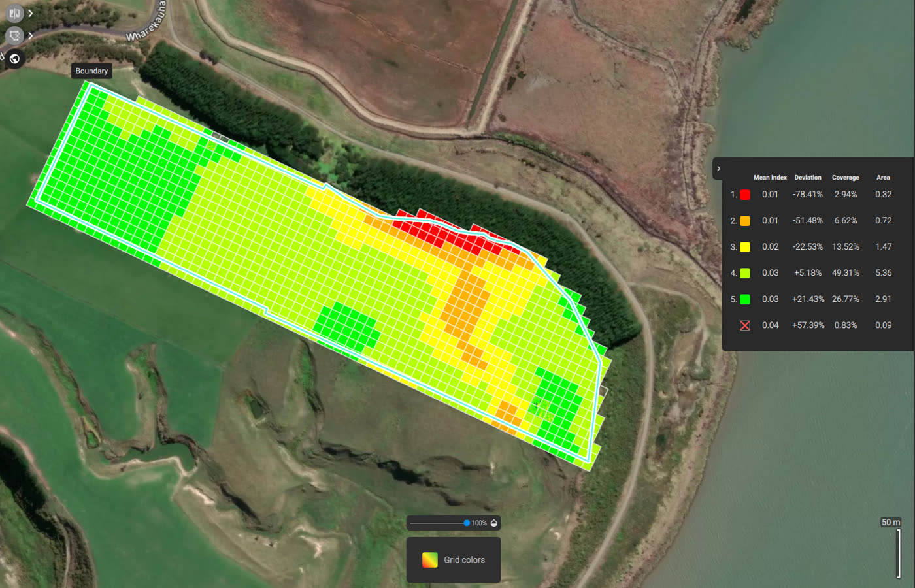
Task: Click the Boundary label on the map
Action: click(91, 71)
